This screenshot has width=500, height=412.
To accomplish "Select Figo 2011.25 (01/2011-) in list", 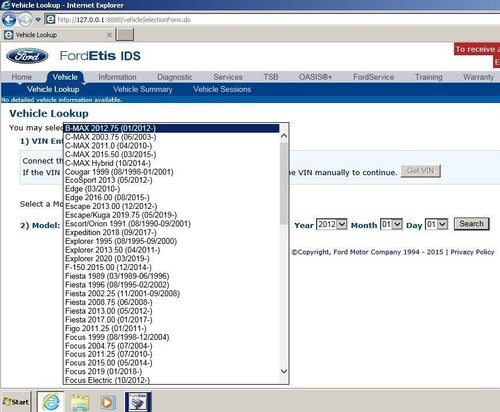I will point(172,328).
